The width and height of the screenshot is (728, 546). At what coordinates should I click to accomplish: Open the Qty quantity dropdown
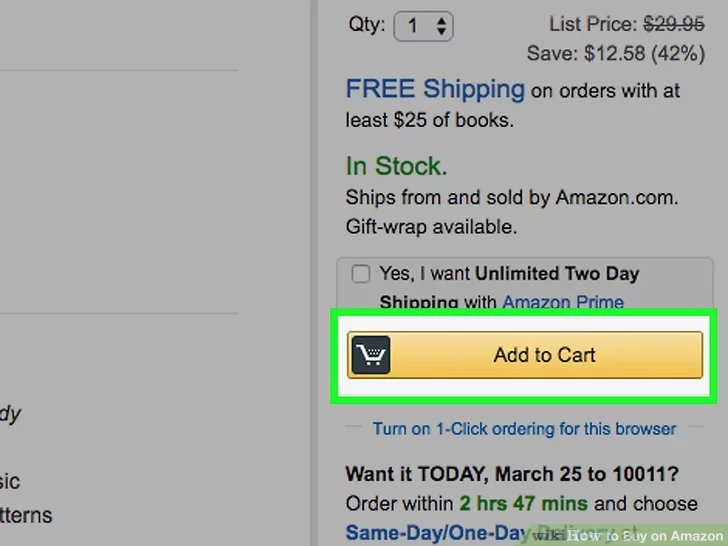pos(424,25)
